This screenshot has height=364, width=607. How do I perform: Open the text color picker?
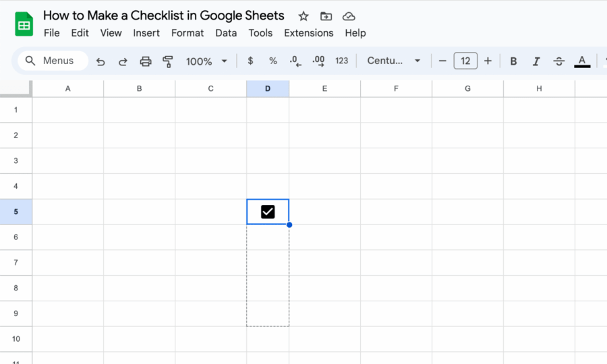pos(582,61)
